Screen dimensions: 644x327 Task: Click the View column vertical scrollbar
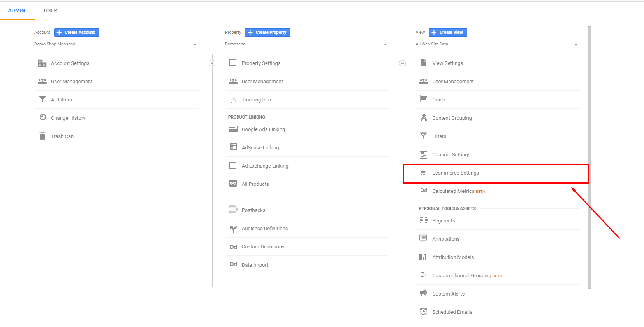coord(589,157)
